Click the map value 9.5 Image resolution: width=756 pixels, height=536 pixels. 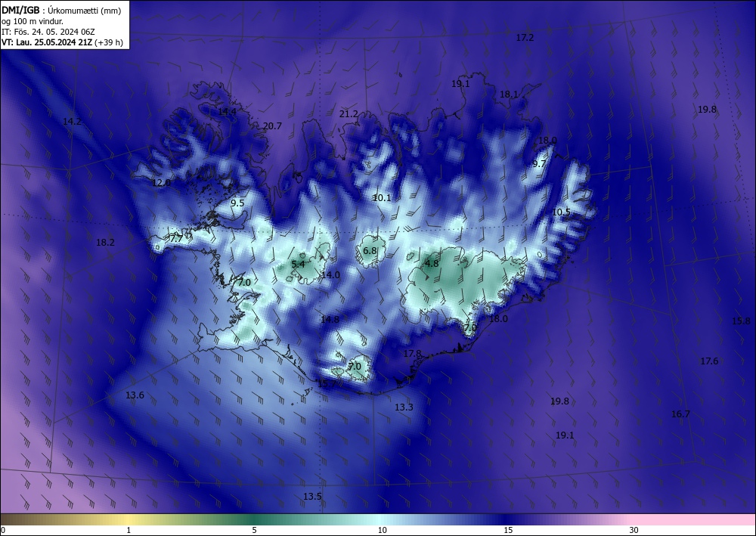pos(237,203)
